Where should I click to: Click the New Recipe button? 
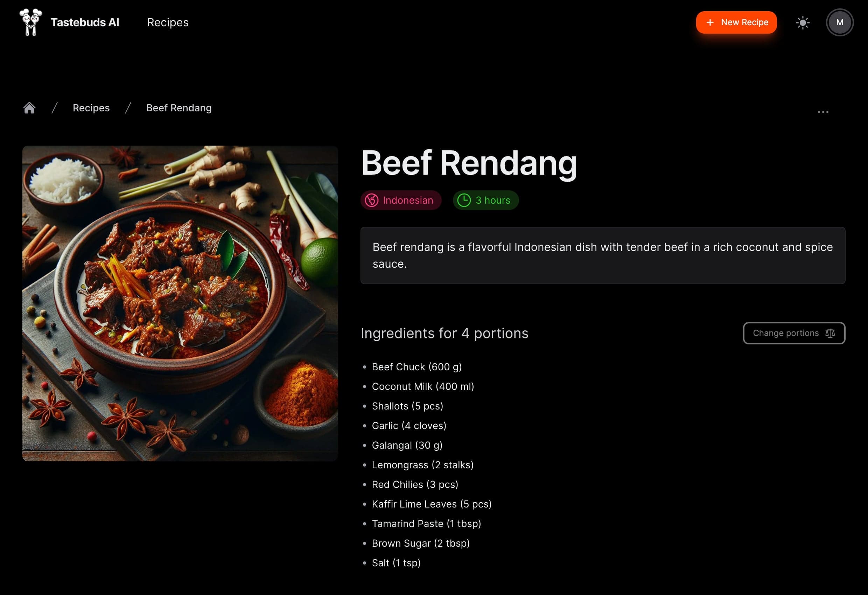coord(736,22)
